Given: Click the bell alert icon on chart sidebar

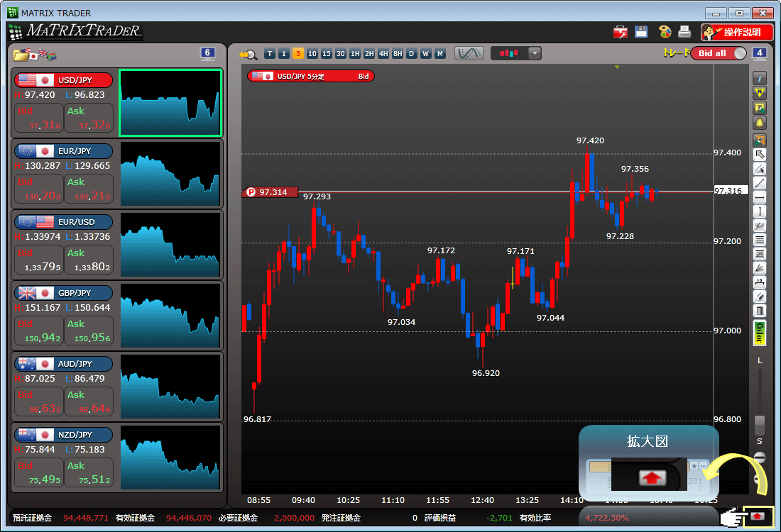Looking at the screenshot, I should pyautogui.click(x=760, y=123).
